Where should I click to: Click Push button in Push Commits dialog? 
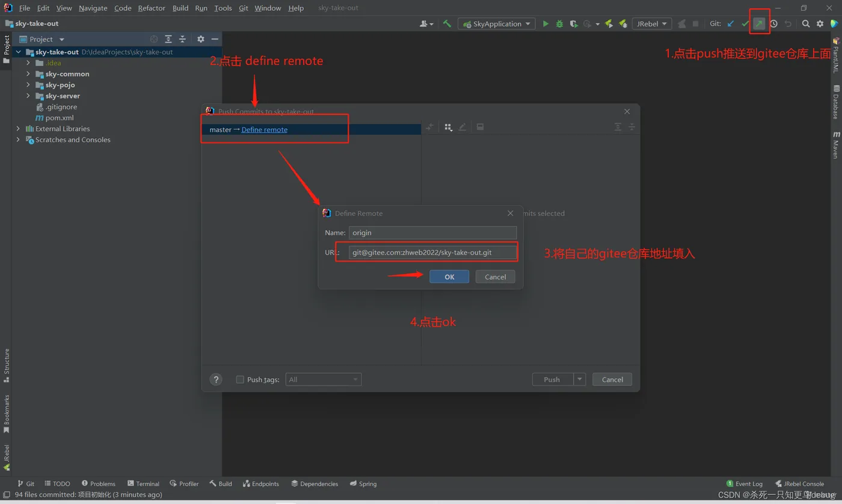point(552,380)
